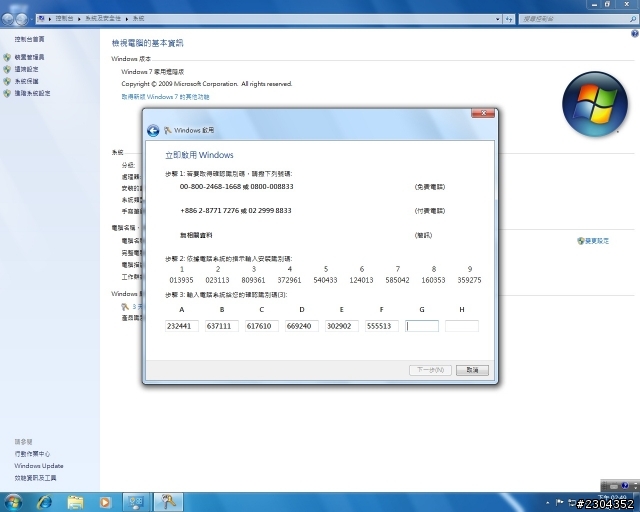Click the get more features with Windows 7 link

(165, 97)
